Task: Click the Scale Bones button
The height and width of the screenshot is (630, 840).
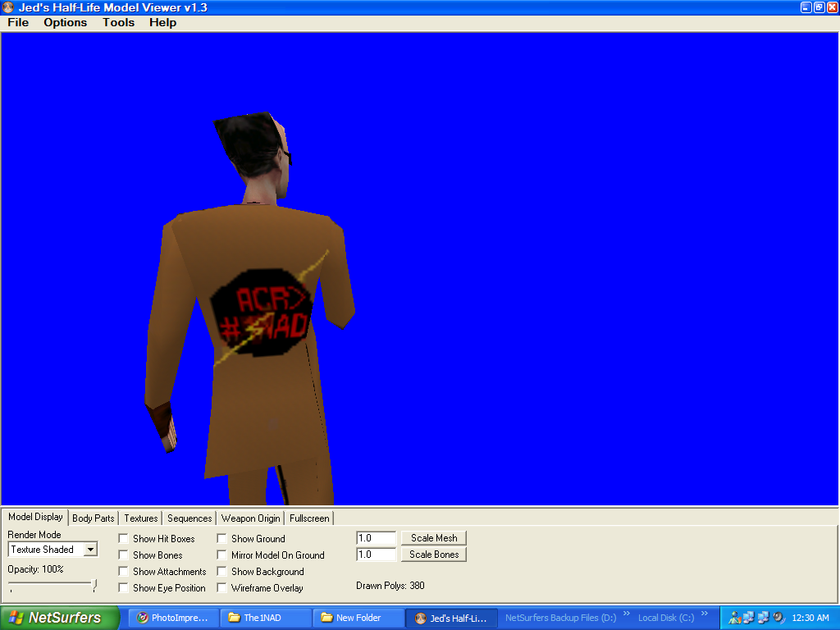Action: tap(434, 555)
